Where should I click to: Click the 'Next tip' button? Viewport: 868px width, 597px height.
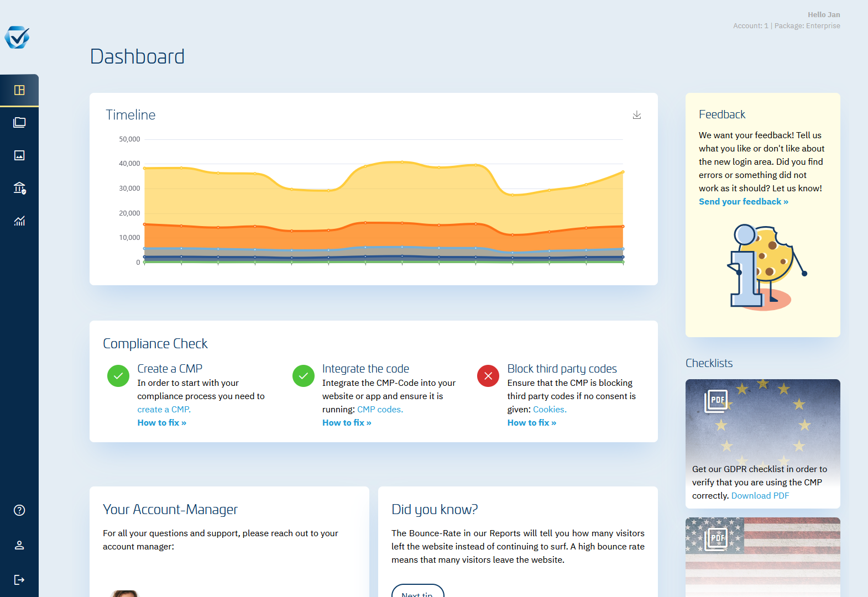click(418, 591)
